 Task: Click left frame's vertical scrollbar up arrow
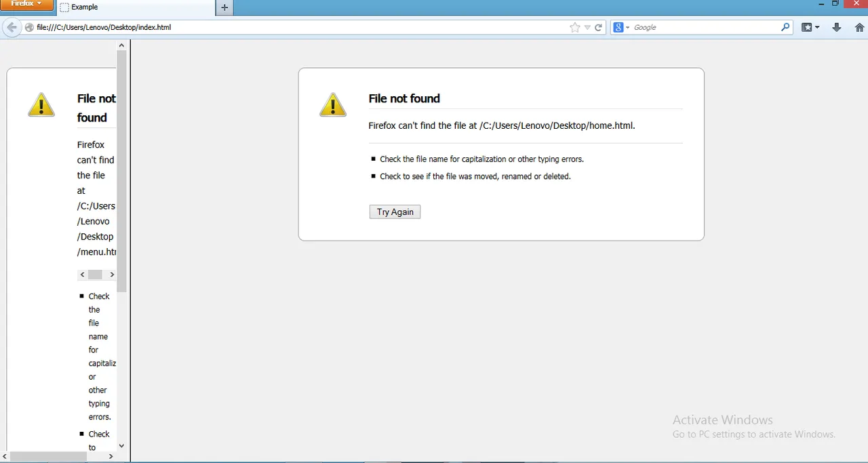point(121,45)
